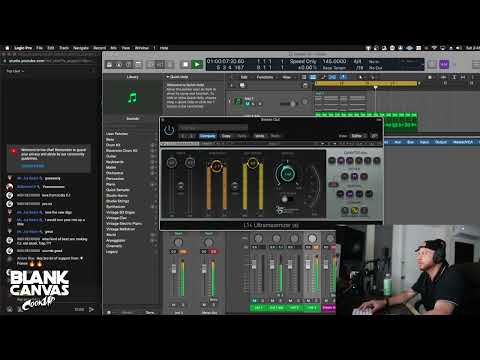Click the Apple menu icon

(x=7, y=48)
